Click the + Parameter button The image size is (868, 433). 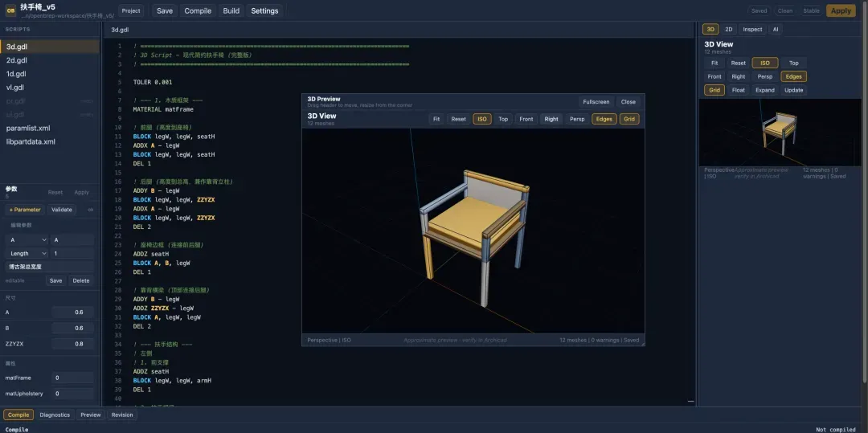pos(25,210)
